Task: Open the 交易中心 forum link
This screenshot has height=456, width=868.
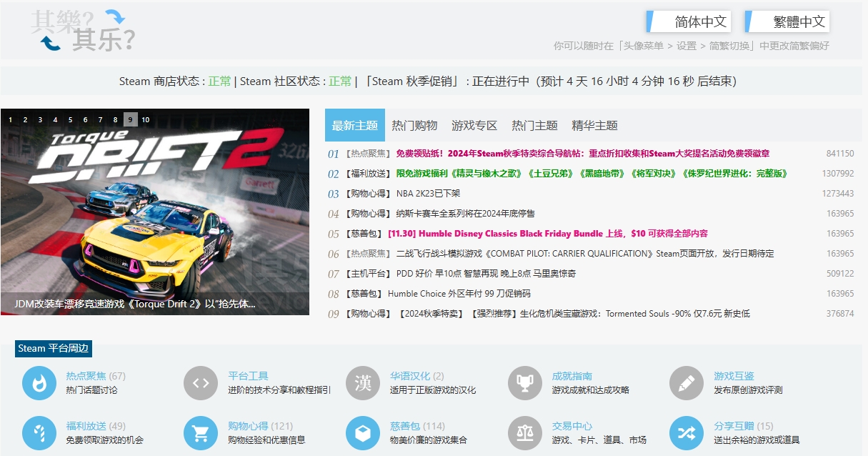Action: (x=572, y=426)
